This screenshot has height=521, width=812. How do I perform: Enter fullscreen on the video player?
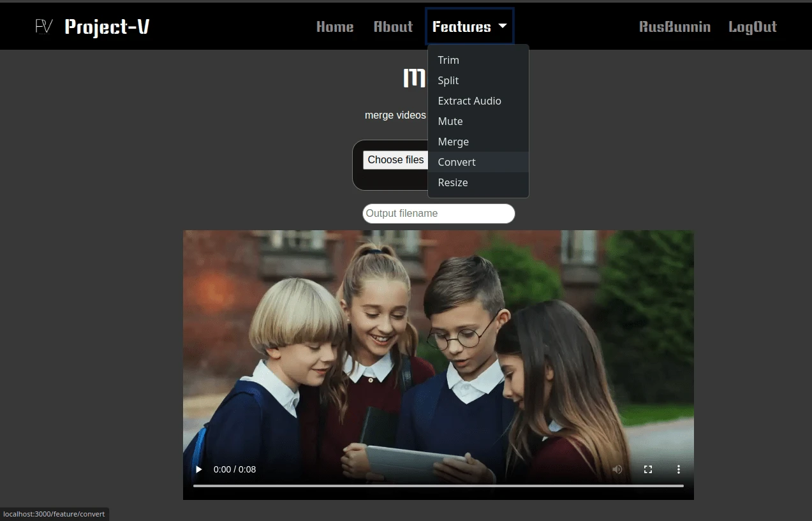click(x=648, y=469)
